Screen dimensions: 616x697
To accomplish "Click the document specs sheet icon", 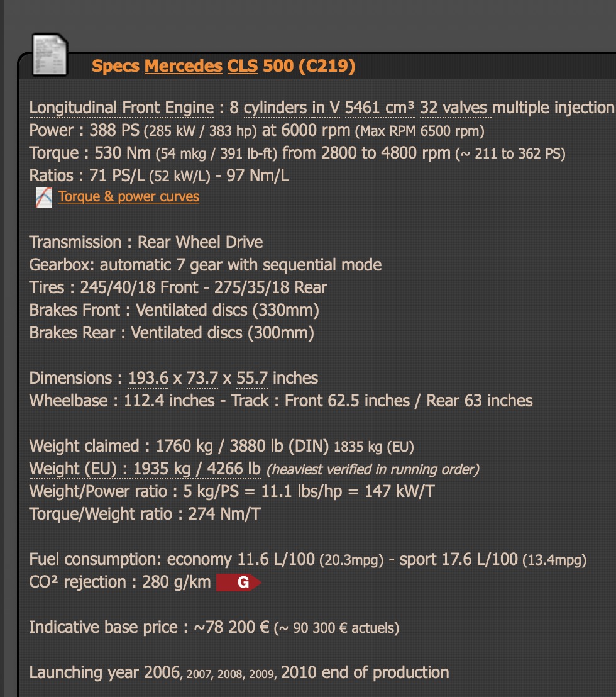I will click(x=50, y=55).
